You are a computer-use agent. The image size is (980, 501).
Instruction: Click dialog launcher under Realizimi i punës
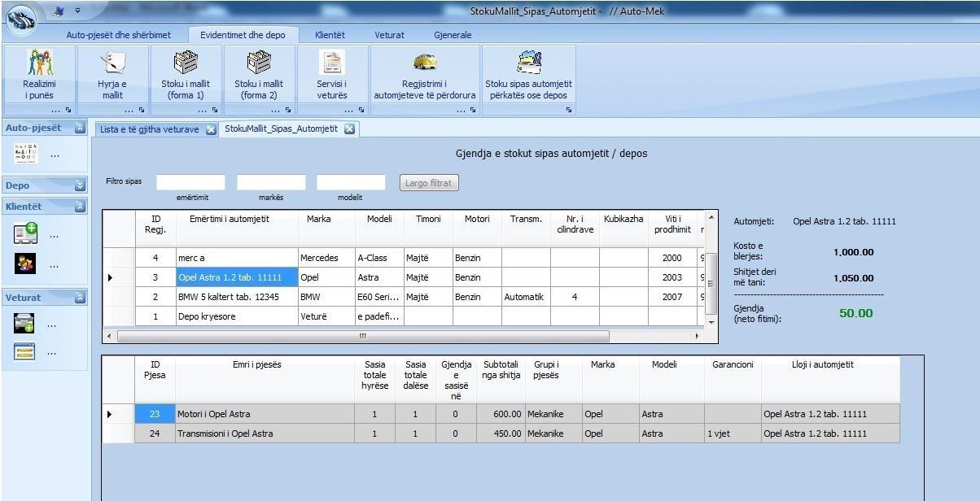[68, 110]
